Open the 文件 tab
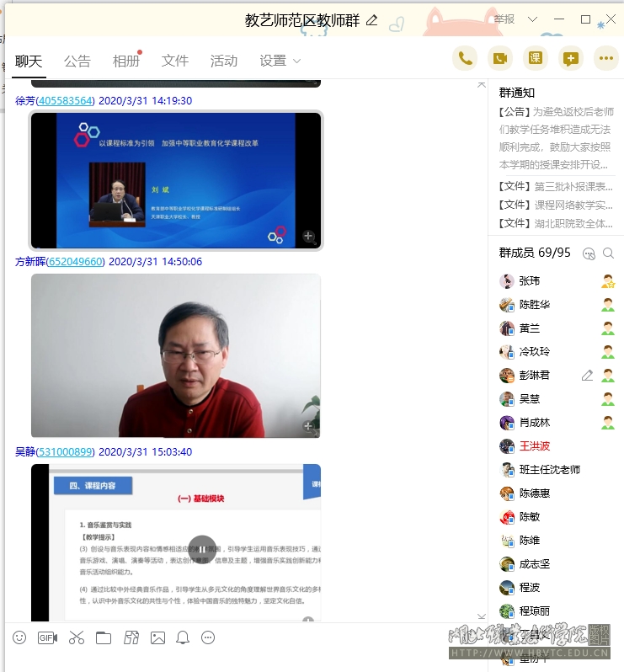 point(175,61)
